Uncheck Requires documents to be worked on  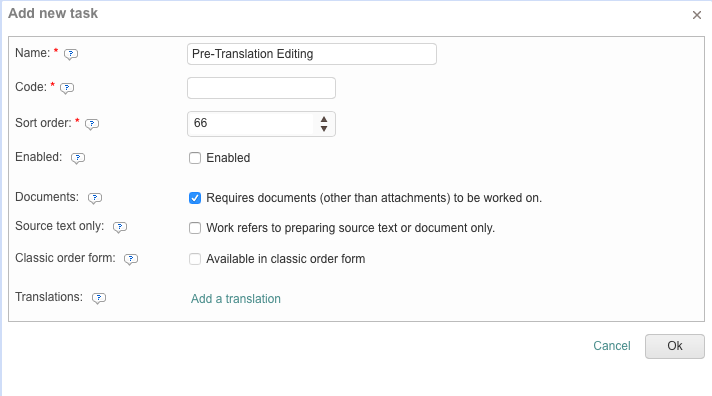pyautogui.click(x=195, y=198)
